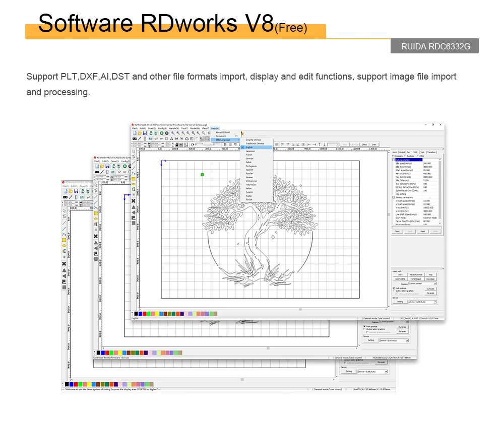Click Save disk icon in middle window
The image size is (504, 426).
coord(108,166)
